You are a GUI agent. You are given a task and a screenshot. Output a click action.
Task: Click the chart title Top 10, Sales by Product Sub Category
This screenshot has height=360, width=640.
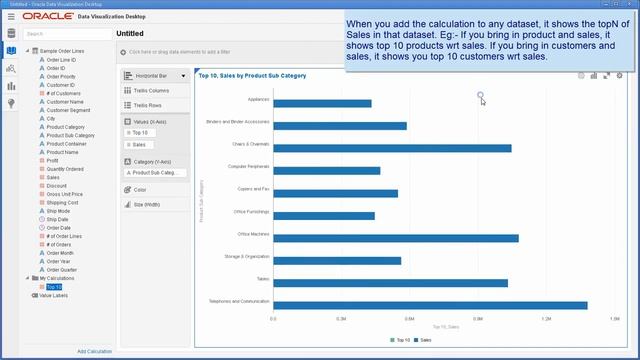[x=252, y=76]
